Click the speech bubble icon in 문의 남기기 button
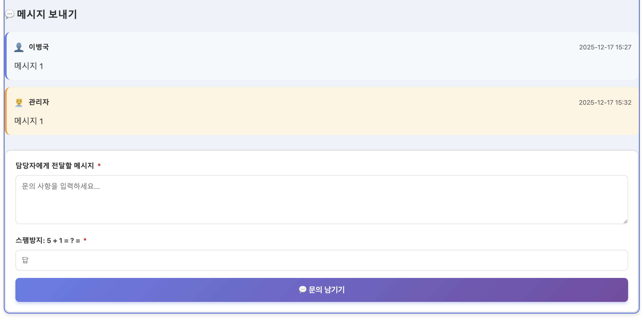The height and width of the screenshot is (321, 644). click(302, 290)
